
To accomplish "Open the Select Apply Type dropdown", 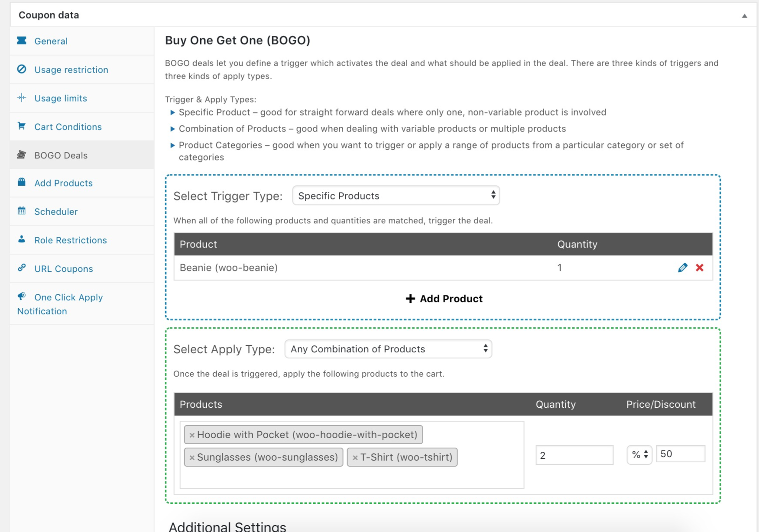I will click(388, 349).
